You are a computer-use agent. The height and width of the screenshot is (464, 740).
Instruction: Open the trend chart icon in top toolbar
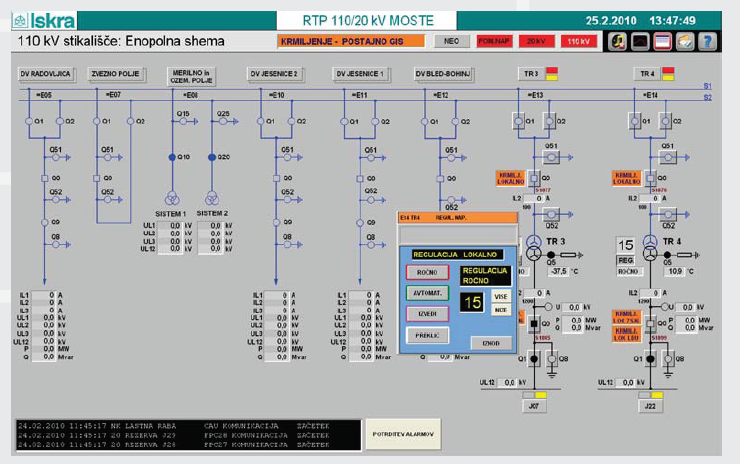pyautogui.click(x=640, y=42)
